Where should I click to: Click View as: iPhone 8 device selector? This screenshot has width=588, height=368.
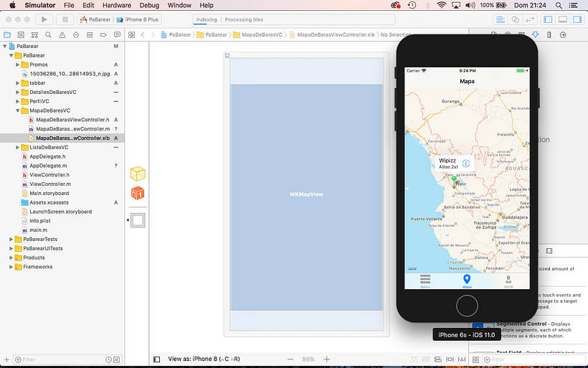(x=204, y=359)
